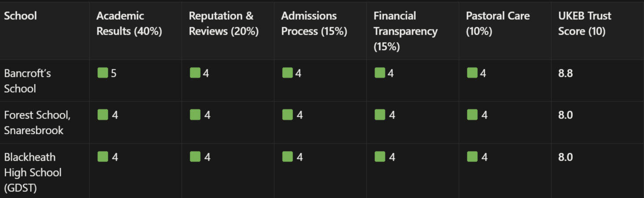Click Bancroft's 8.8 trust score value

pyautogui.click(x=565, y=73)
